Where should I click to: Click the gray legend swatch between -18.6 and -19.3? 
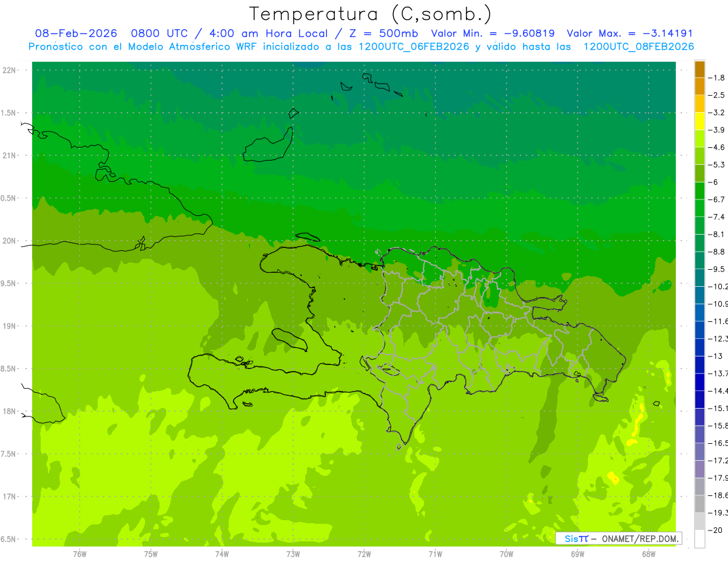699,504
